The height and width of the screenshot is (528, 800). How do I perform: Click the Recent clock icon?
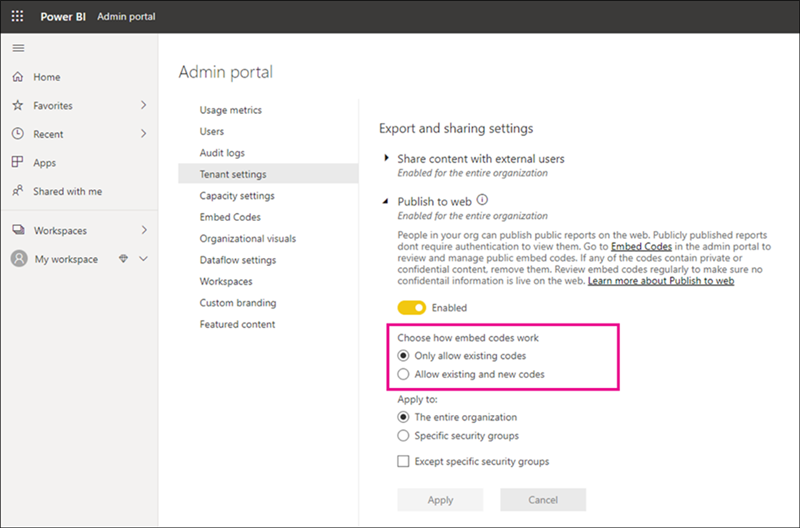[x=17, y=134]
